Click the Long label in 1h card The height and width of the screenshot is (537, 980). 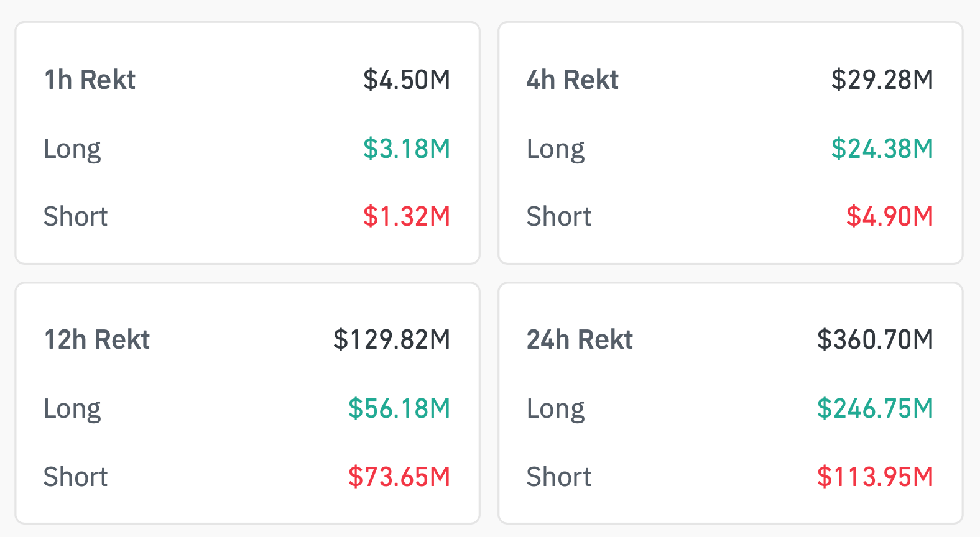click(x=72, y=149)
